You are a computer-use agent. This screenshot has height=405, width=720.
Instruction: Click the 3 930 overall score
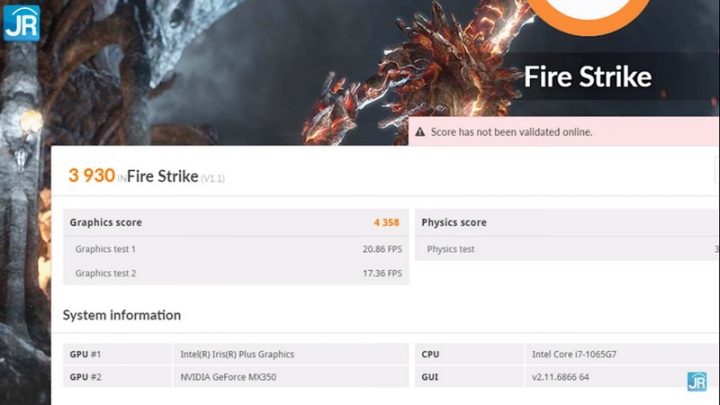click(91, 176)
